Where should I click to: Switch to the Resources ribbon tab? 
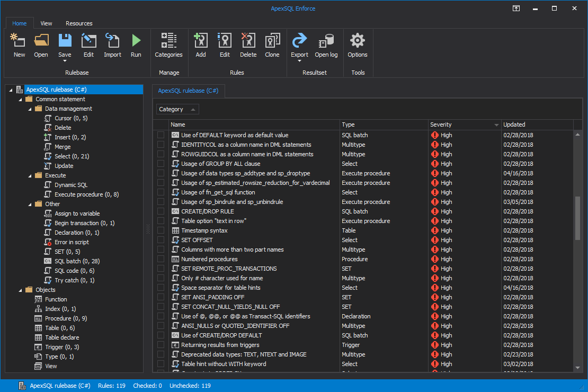tap(79, 23)
